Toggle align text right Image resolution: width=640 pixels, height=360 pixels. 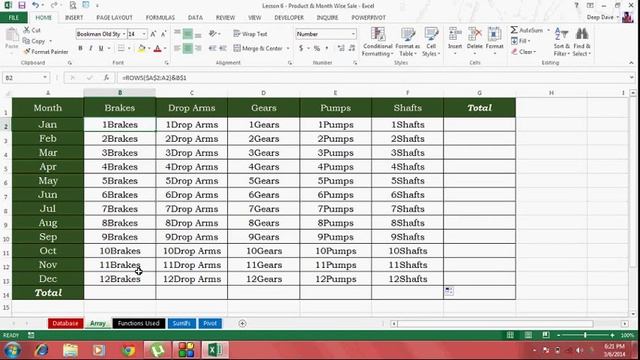[198, 48]
